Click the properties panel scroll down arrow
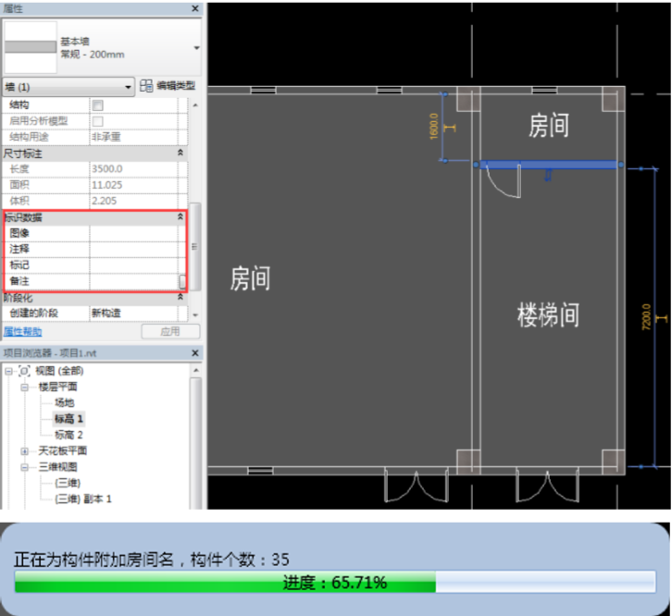 click(x=195, y=314)
